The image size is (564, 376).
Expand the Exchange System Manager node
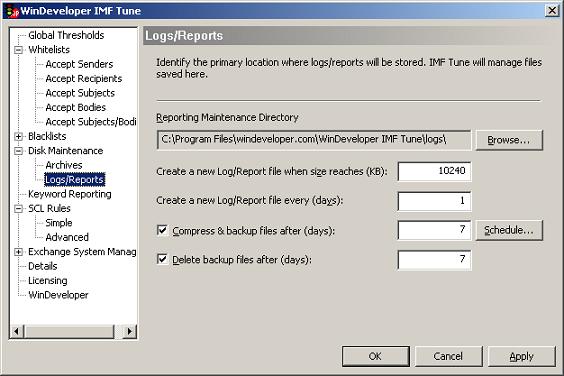pos(18,252)
